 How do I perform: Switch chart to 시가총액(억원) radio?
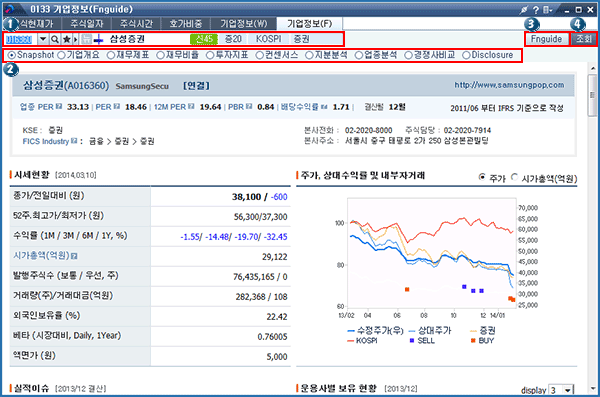pyautogui.click(x=514, y=177)
